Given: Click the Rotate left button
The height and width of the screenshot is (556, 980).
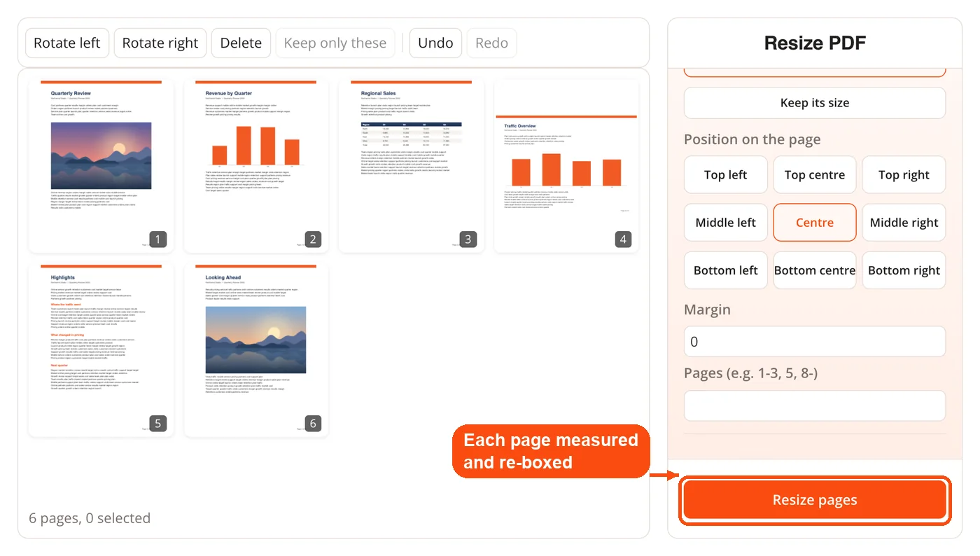Looking at the screenshot, I should [x=67, y=43].
